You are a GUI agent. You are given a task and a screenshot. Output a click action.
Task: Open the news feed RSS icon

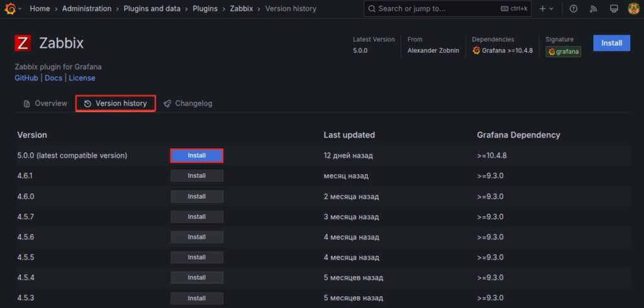(593, 9)
